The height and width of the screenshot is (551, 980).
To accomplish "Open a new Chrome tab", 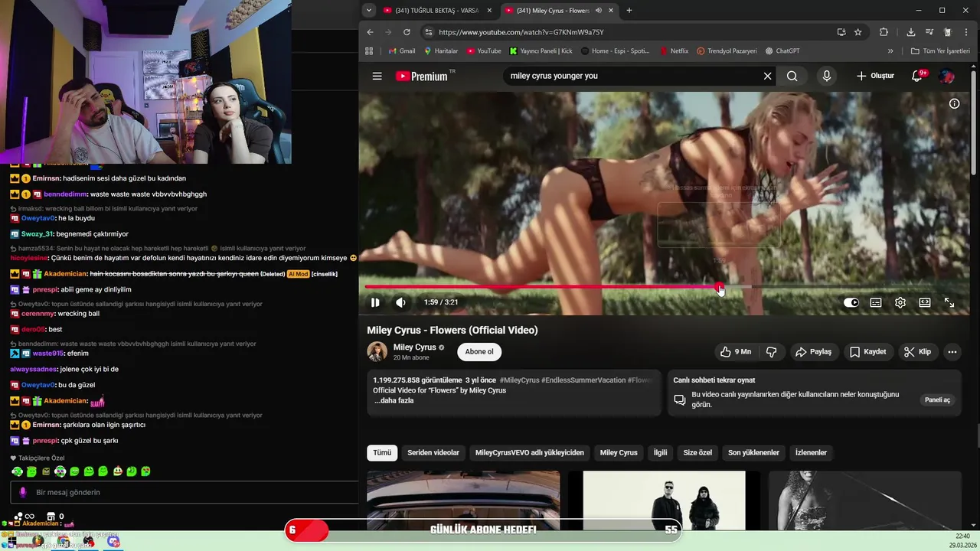I will pyautogui.click(x=629, y=11).
